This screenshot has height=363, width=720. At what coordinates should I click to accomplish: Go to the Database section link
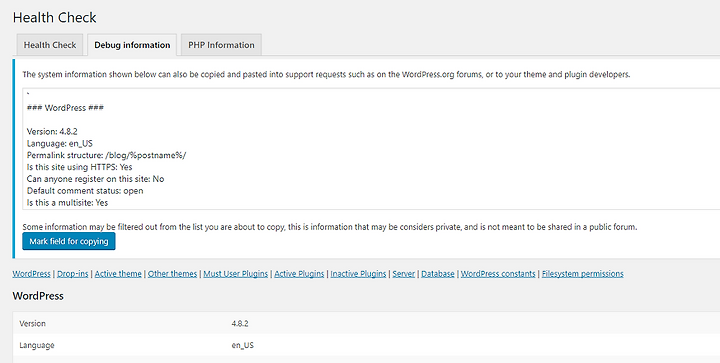pyautogui.click(x=438, y=274)
